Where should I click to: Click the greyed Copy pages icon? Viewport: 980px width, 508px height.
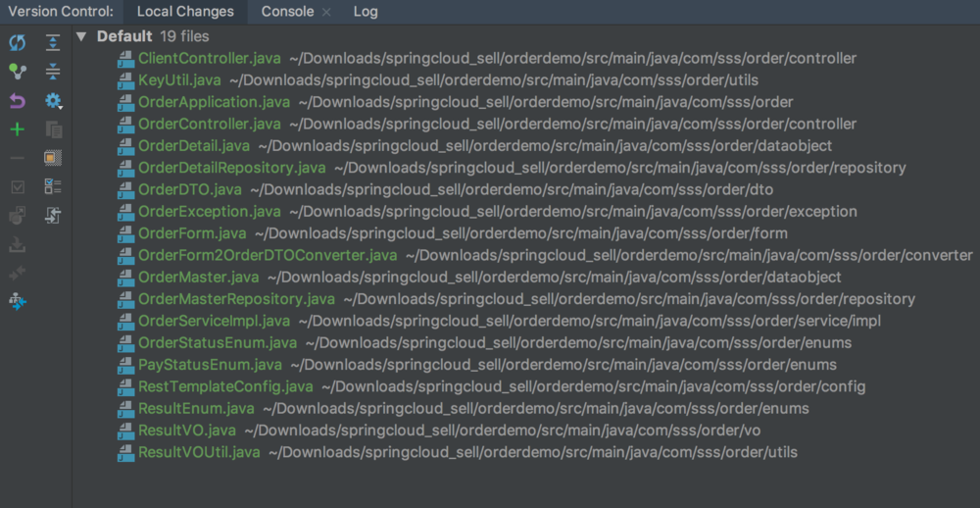54,129
